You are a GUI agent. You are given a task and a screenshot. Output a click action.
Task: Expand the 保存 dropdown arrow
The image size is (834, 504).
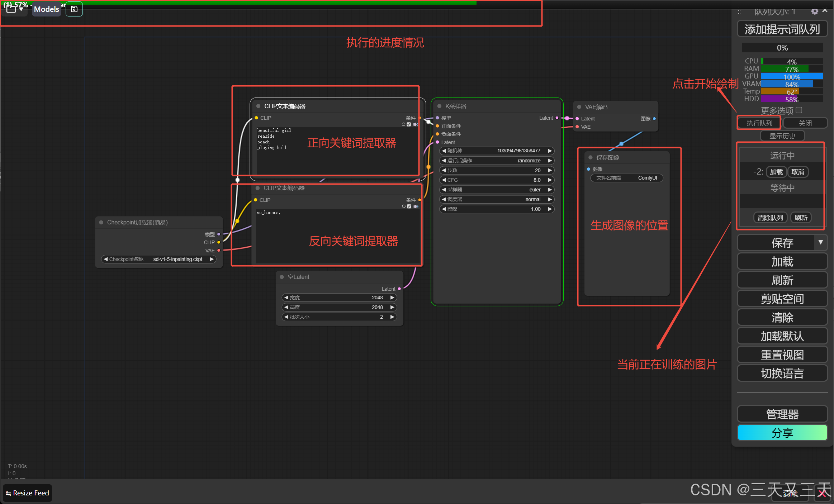coord(820,243)
